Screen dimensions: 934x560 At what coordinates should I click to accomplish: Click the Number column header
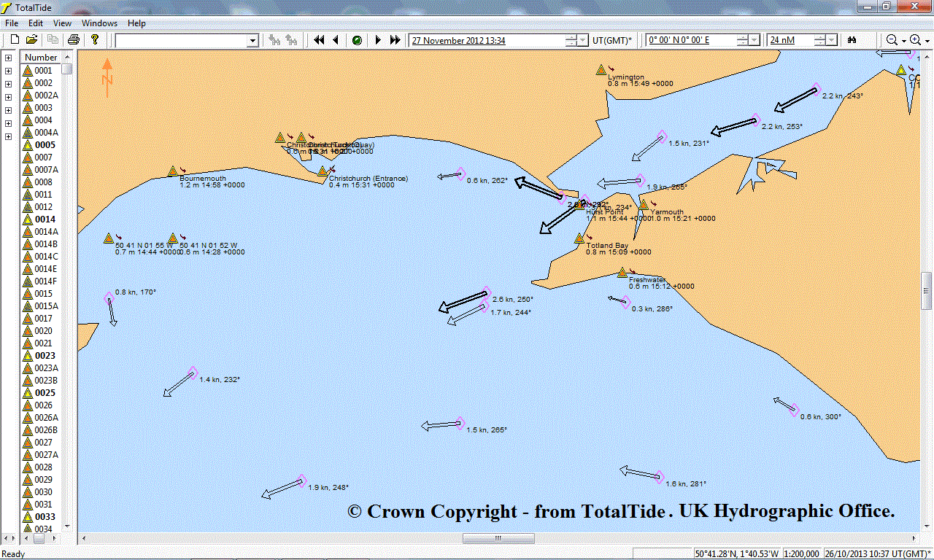(x=41, y=58)
